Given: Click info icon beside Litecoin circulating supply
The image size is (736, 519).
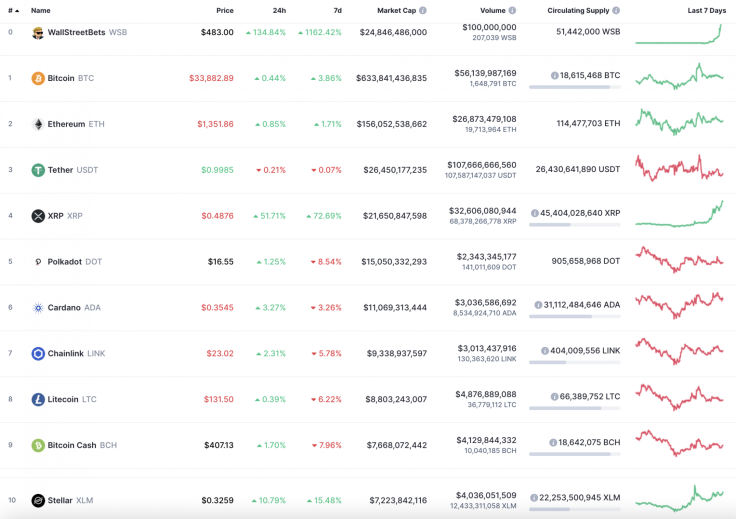Looking at the screenshot, I should 554,397.
